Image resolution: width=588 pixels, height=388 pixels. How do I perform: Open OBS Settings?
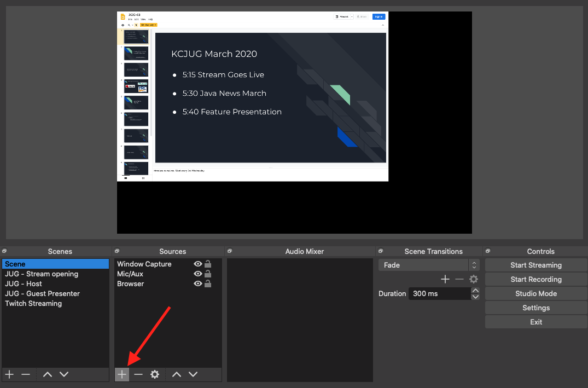coord(535,308)
